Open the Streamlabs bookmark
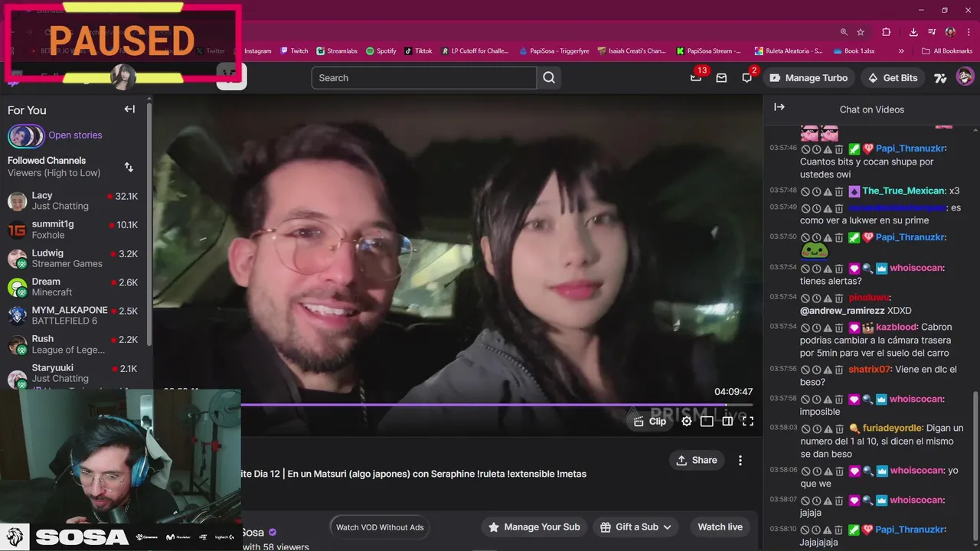The height and width of the screenshot is (551, 980). tap(337, 51)
